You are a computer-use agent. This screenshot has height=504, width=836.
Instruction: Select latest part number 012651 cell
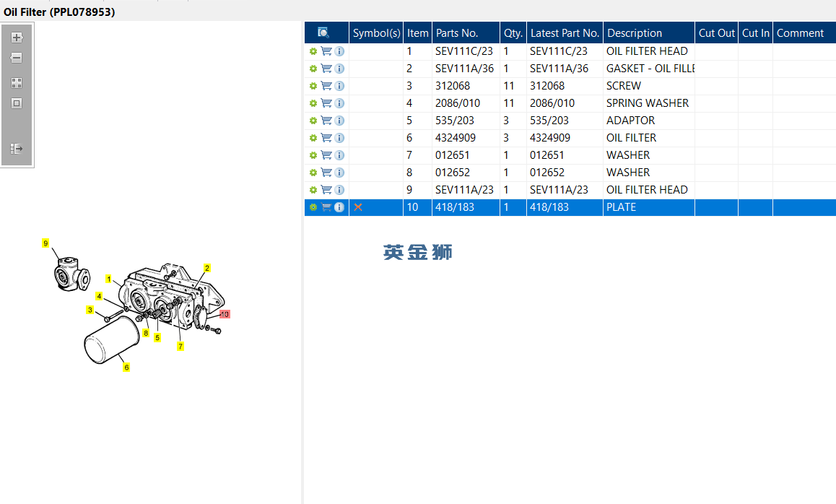pos(565,155)
